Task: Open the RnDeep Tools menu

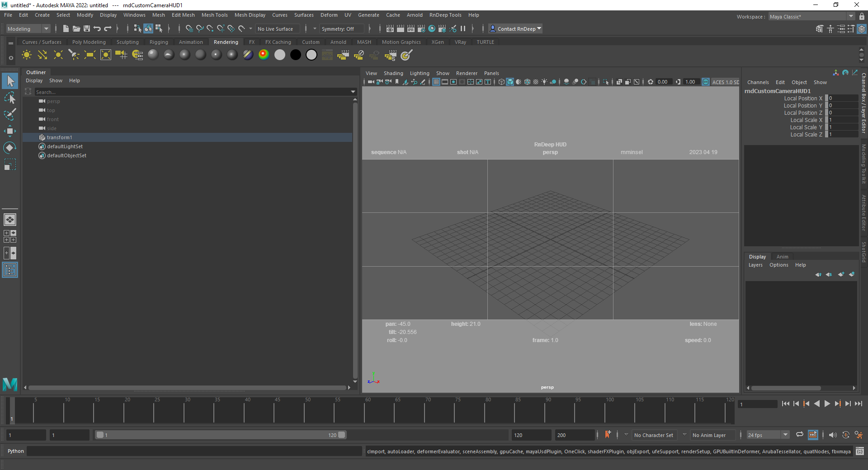Action: click(445, 15)
